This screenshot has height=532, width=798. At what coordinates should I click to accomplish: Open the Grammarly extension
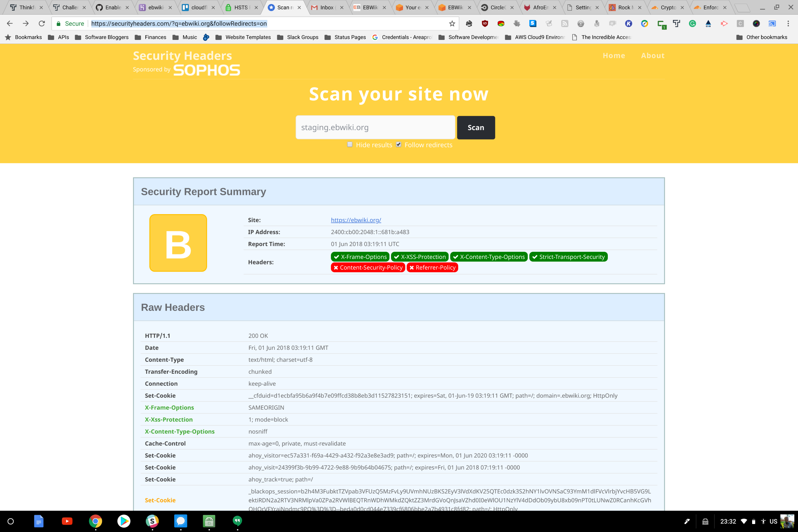click(693, 23)
